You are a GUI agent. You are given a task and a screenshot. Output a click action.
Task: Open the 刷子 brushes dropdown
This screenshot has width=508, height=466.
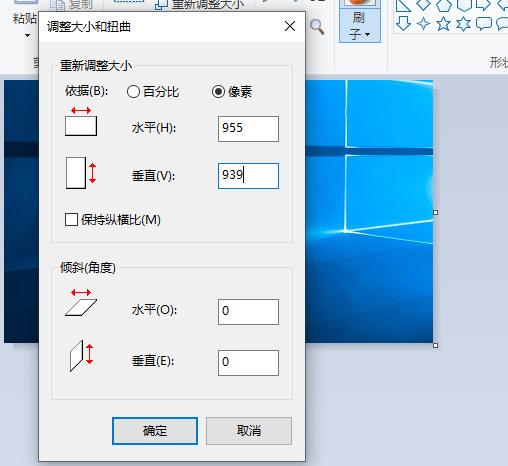[x=360, y=26]
